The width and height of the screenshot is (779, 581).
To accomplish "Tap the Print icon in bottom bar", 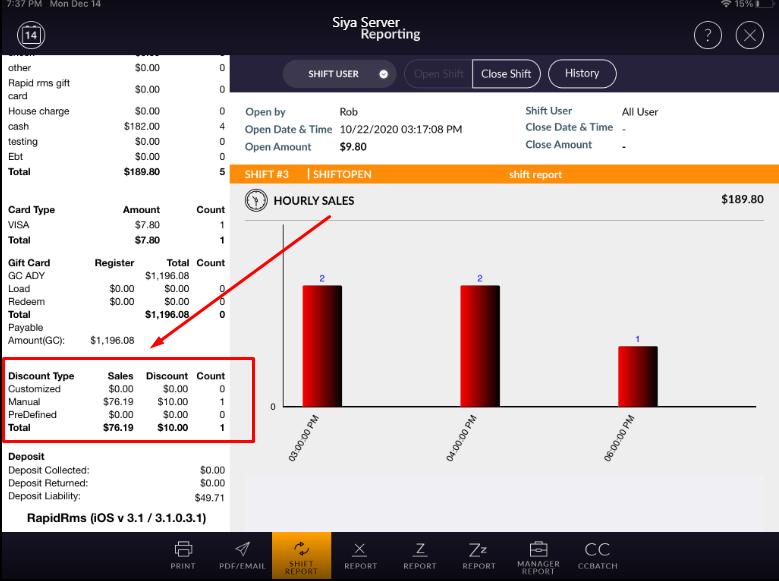I will pos(183,555).
